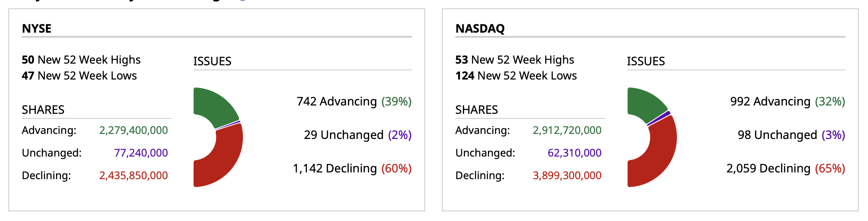
Task: Click NYSE advancing shares value 2,279,400,000
Action: click(133, 130)
